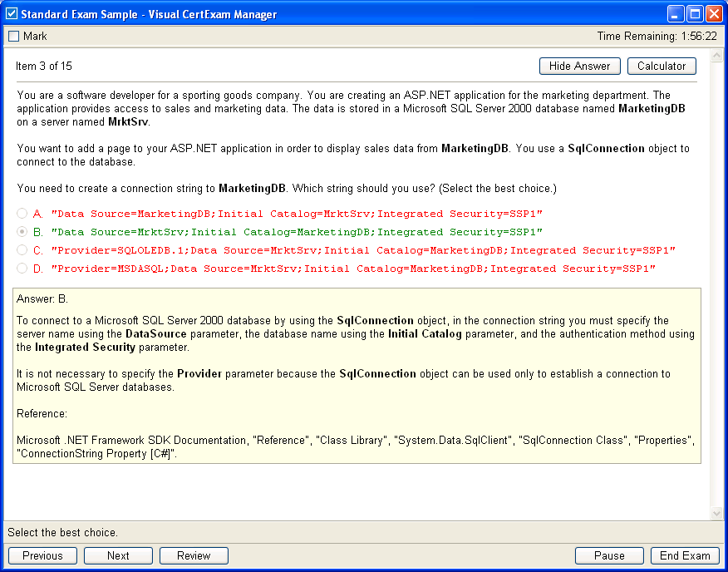Click answer text with Provider=MSDASQL
Image resolution: width=728 pixels, height=572 pixels.
click(x=353, y=268)
